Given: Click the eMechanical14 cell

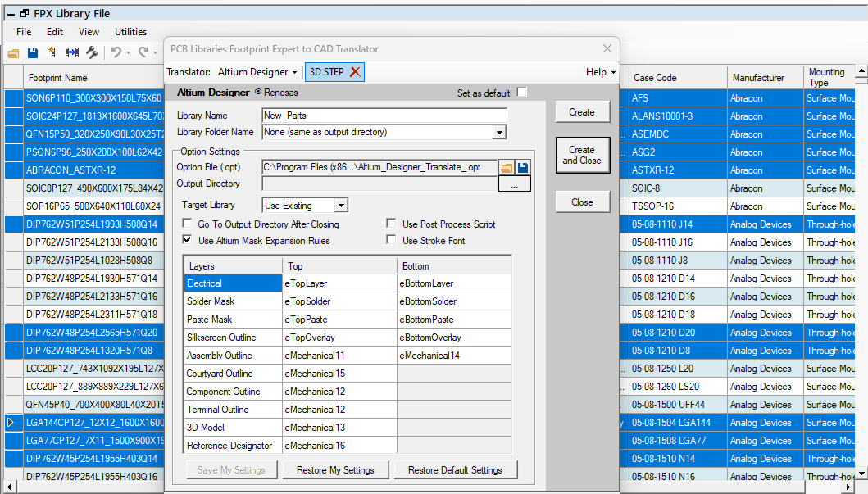Looking at the screenshot, I should [x=454, y=356].
